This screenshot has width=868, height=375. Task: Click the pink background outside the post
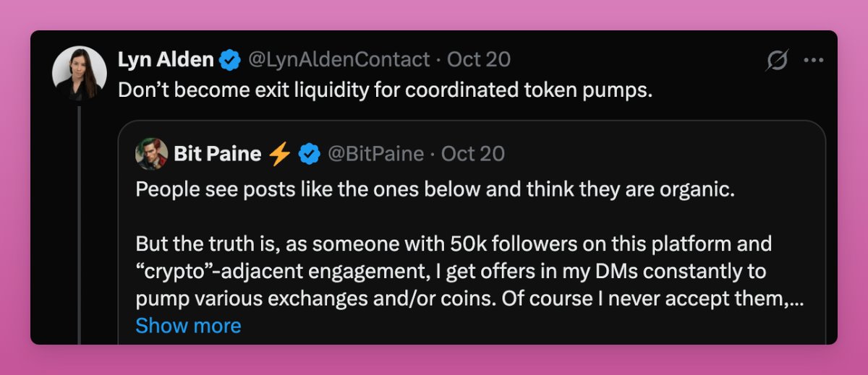click(434, 360)
